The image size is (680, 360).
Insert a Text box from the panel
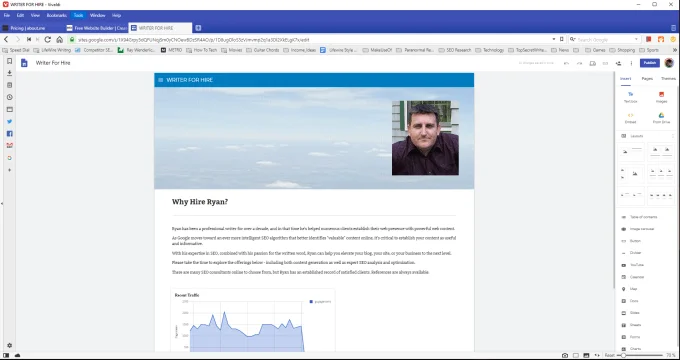click(630, 97)
